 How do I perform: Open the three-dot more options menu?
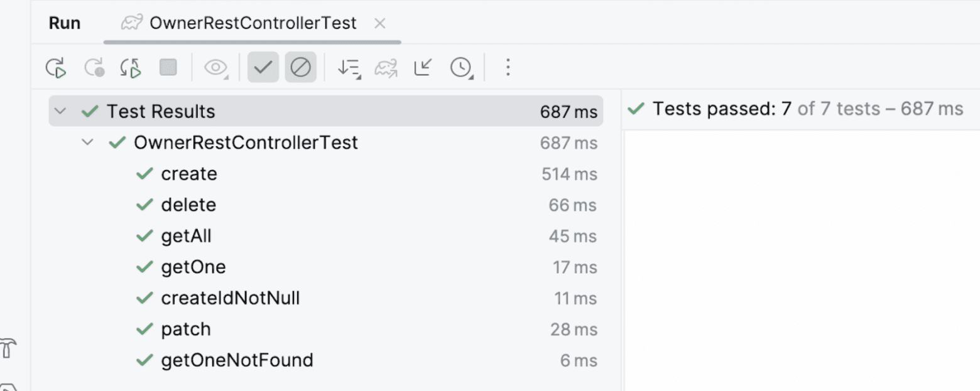(x=508, y=67)
